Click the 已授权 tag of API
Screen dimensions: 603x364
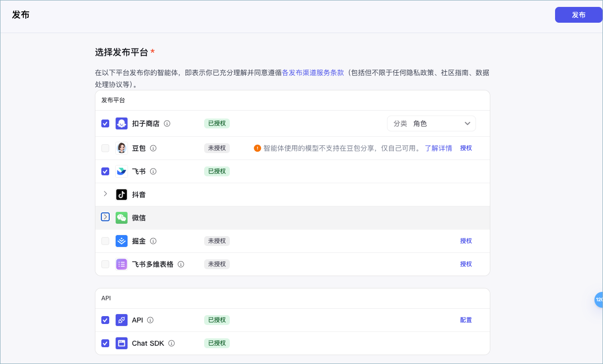click(217, 320)
